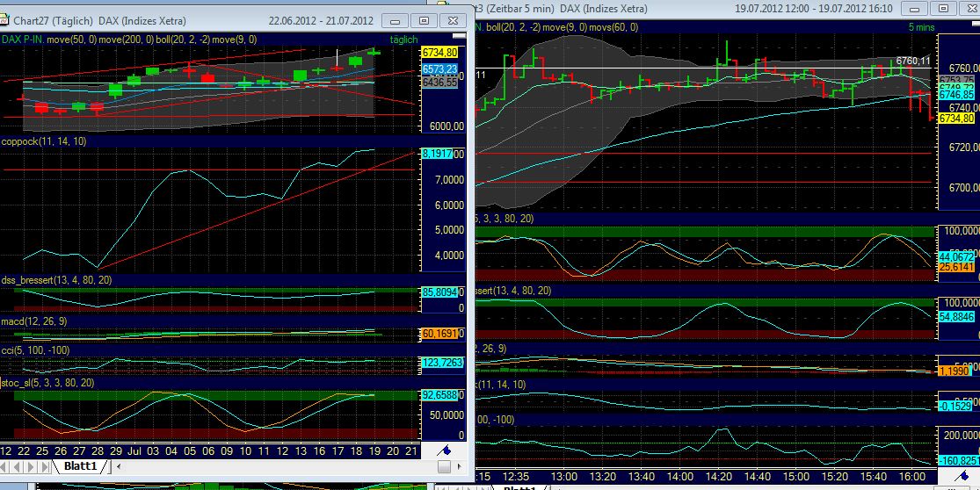The width and height of the screenshot is (980, 490).
Task: Maximize the 5 min chart window
Action: pos(943,9)
